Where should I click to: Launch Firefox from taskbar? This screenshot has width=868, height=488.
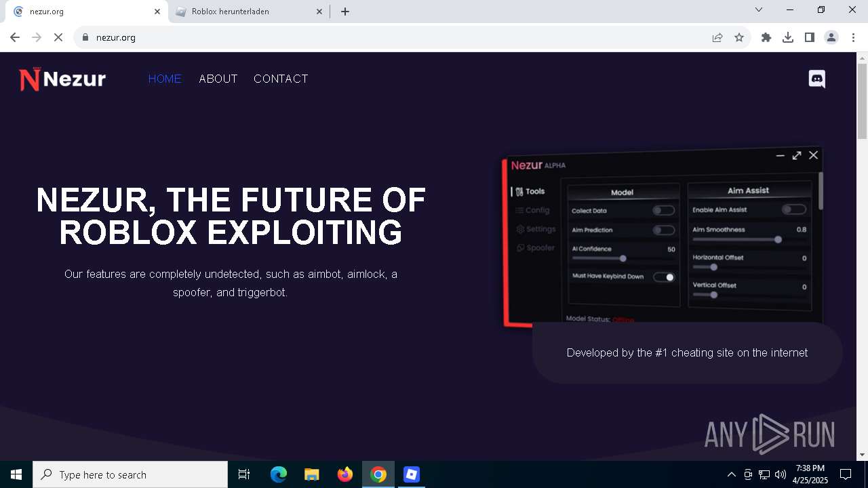click(x=345, y=474)
